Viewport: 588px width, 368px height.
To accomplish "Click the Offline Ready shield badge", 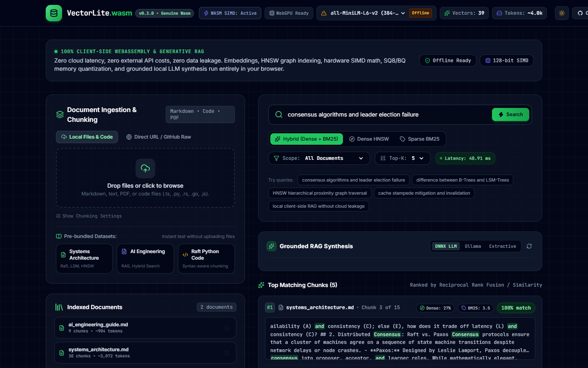I will pyautogui.click(x=448, y=61).
